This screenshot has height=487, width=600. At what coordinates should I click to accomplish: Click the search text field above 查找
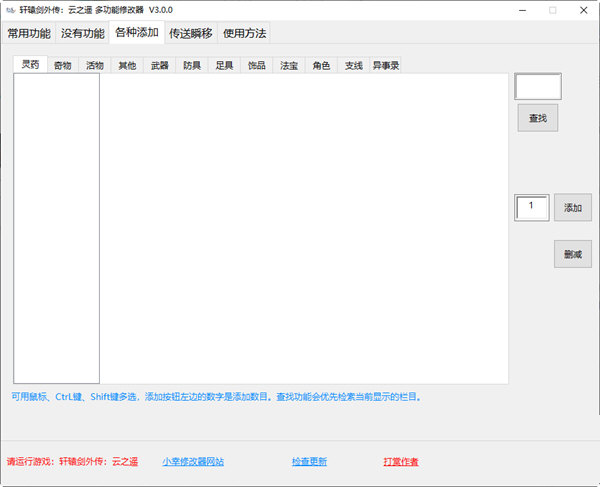click(538, 86)
